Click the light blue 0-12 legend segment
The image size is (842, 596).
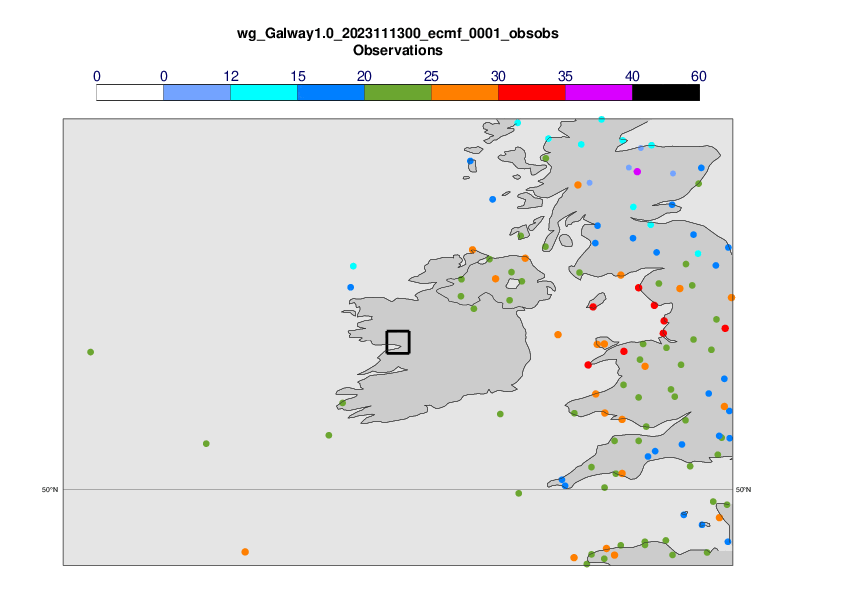tap(197, 92)
